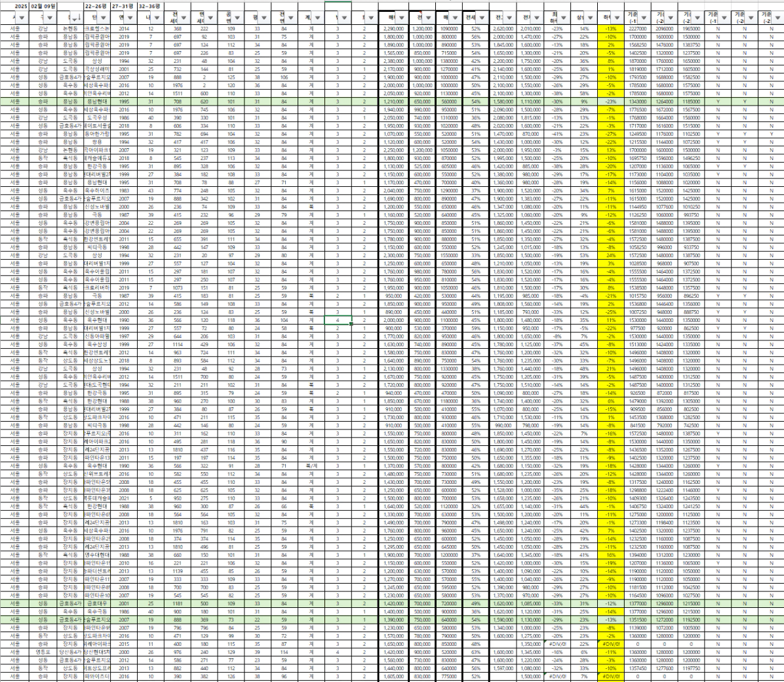Click the cell containing 2096000
784x682 pixels.
pyautogui.click(x=665, y=28)
